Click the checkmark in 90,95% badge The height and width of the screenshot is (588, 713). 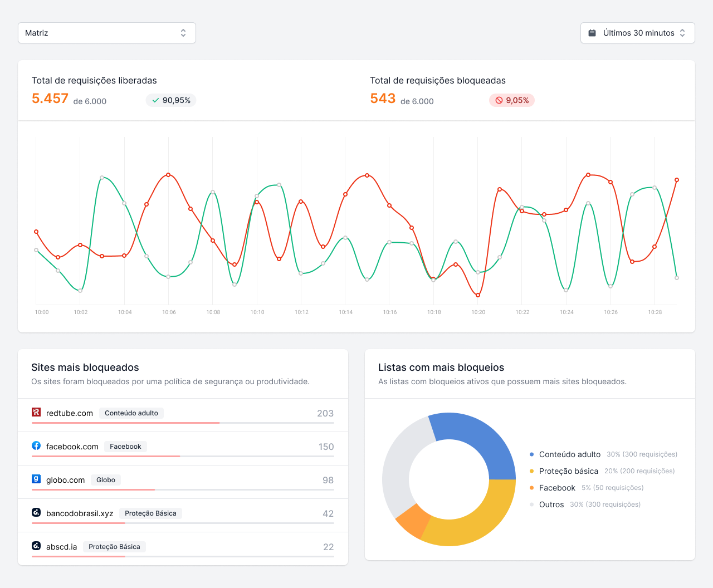click(x=155, y=100)
